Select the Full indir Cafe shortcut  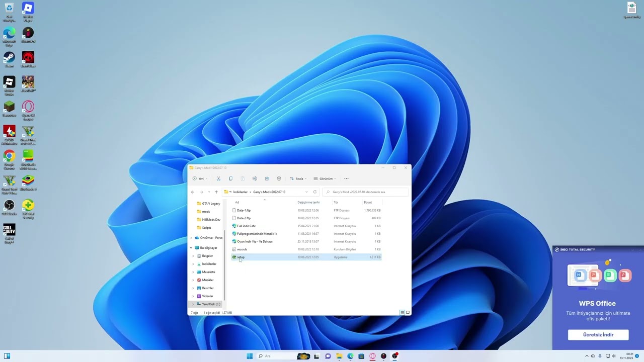click(x=306, y=226)
